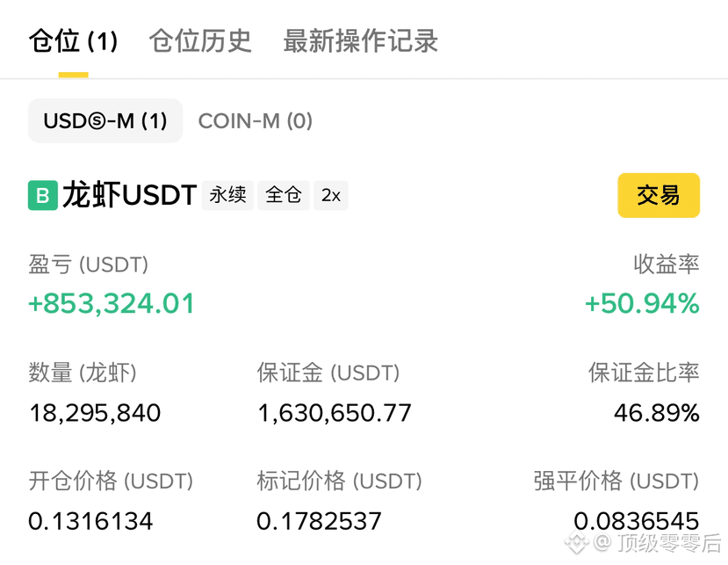Viewport: 728px width, 565px height.
Task: Adjust the 2x leverage tag
Action: pyautogui.click(x=331, y=195)
